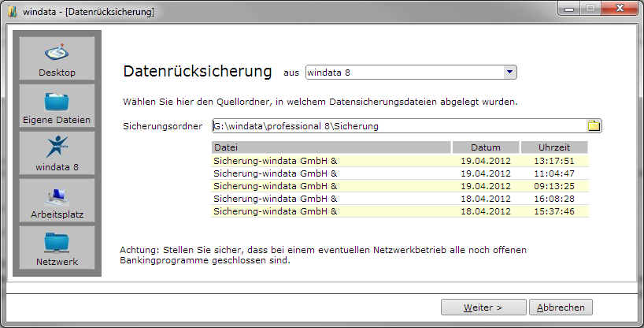Close the windata Datenrücksicherung window
Viewport: 644px width, 328px height.
click(620, 8)
